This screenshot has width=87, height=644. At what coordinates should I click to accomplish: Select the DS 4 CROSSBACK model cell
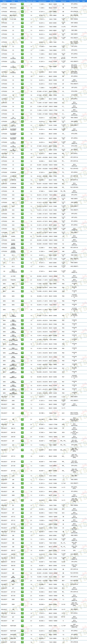[x=13, y=271]
